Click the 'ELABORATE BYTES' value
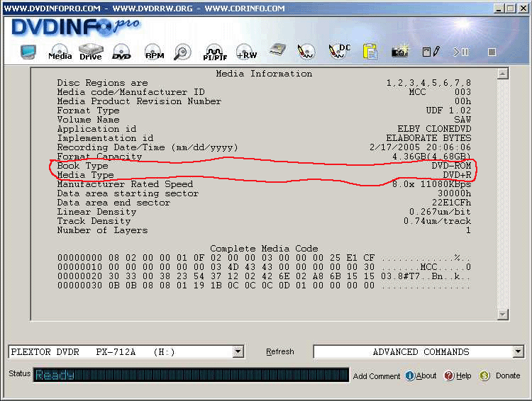 (x=428, y=138)
